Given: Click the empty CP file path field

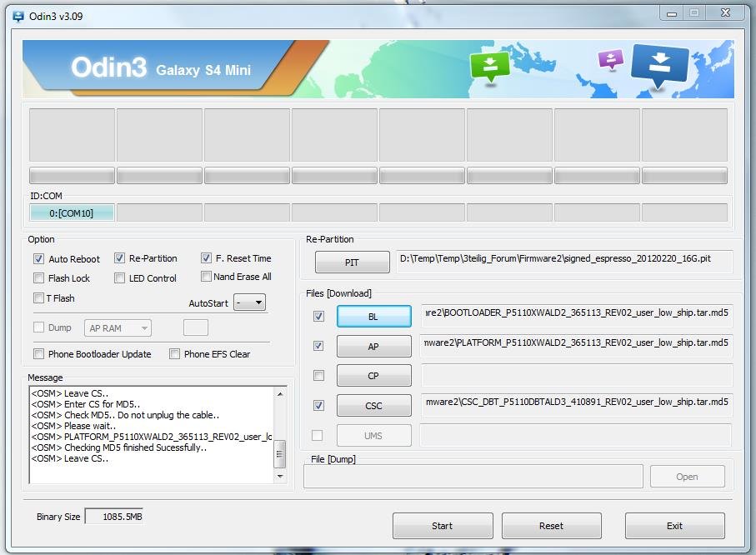Looking at the screenshot, I should point(577,375).
